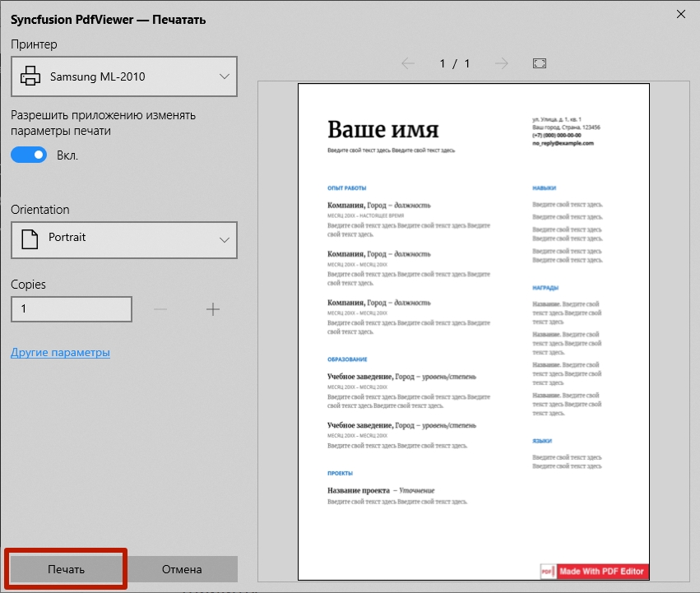This screenshot has width=700, height=593.
Task: Click the 1 / 1 page indicator
Action: pos(455,63)
